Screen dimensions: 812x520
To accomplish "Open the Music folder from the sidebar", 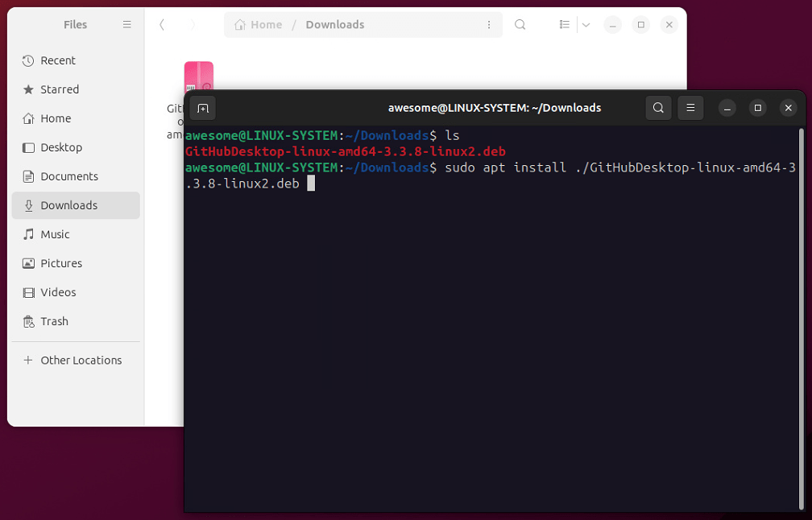I will [x=56, y=234].
